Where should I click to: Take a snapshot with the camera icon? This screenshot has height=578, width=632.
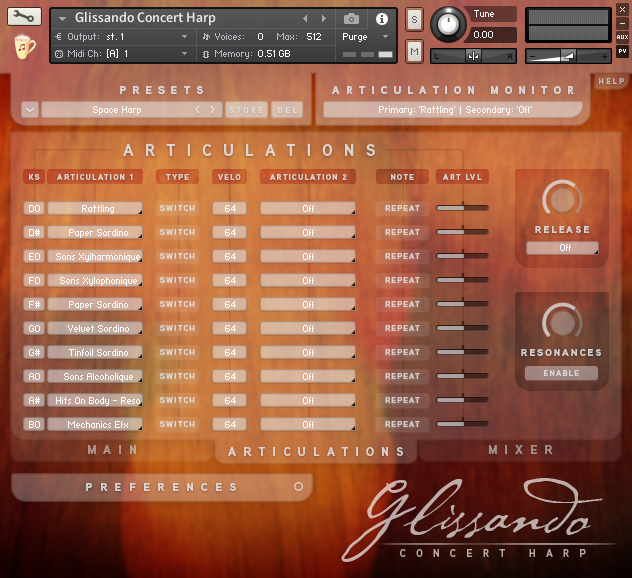(x=351, y=19)
